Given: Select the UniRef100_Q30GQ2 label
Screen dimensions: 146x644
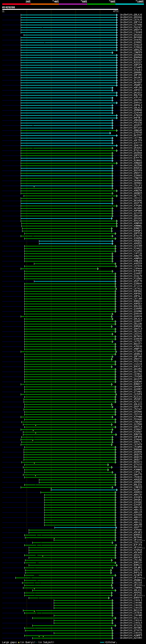Looking at the screenshot, I should [x=131, y=502].
